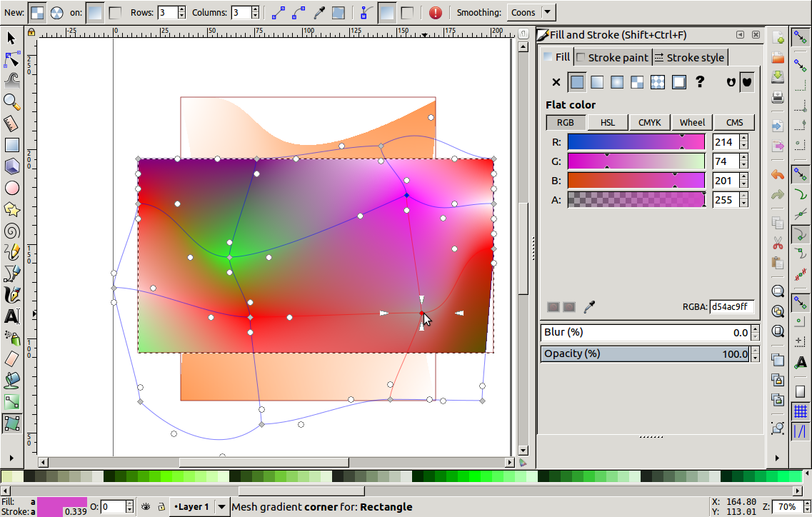Activate the Text tool
This screenshot has width=812, height=517.
(x=11, y=316)
